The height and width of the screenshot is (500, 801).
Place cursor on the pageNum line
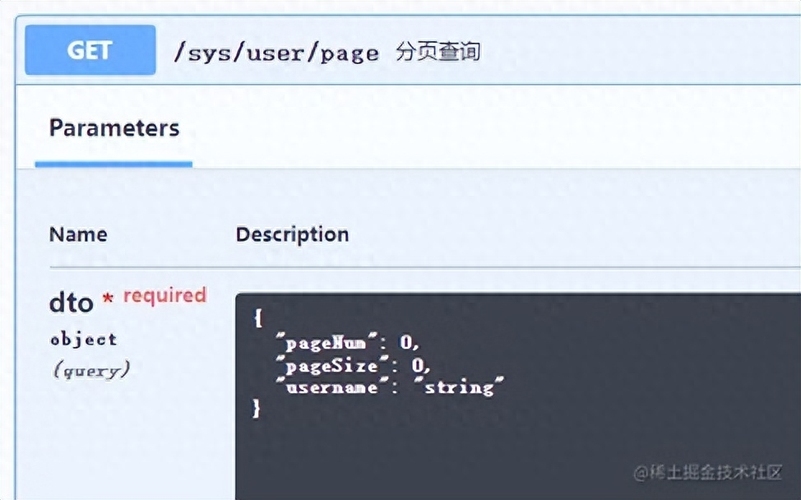pyautogui.click(x=348, y=342)
